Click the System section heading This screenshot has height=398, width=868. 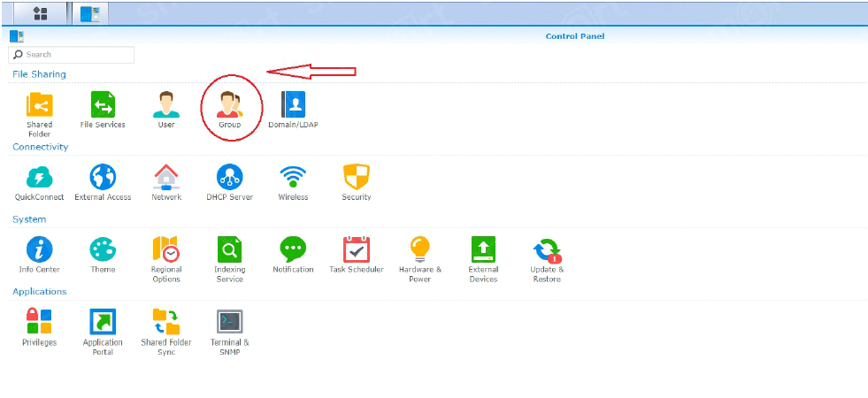pos(29,219)
